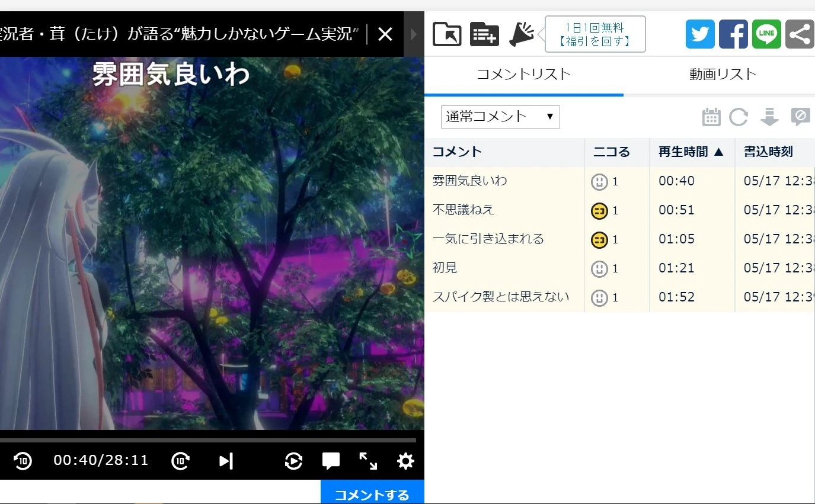Enter fullscreen mode
Viewport: 815px width, 504px height.
368,461
